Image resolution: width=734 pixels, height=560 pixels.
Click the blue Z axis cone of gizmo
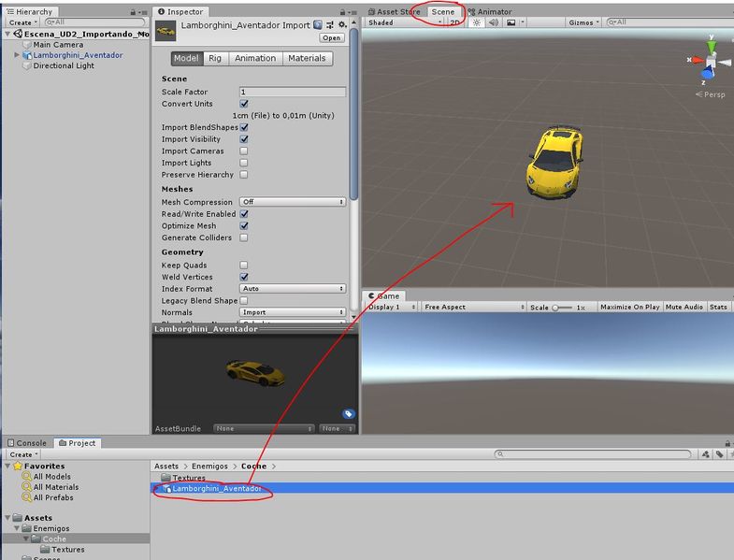tap(708, 74)
